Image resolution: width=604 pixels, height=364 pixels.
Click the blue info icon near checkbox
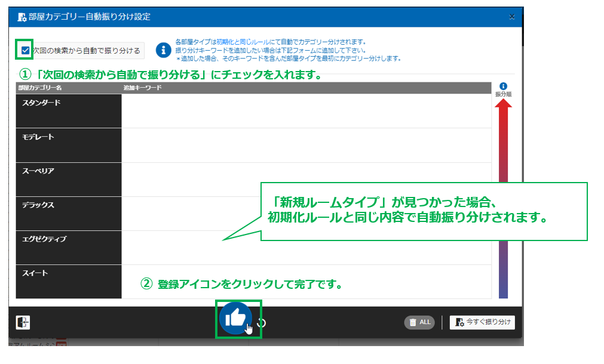(x=163, y=51)
